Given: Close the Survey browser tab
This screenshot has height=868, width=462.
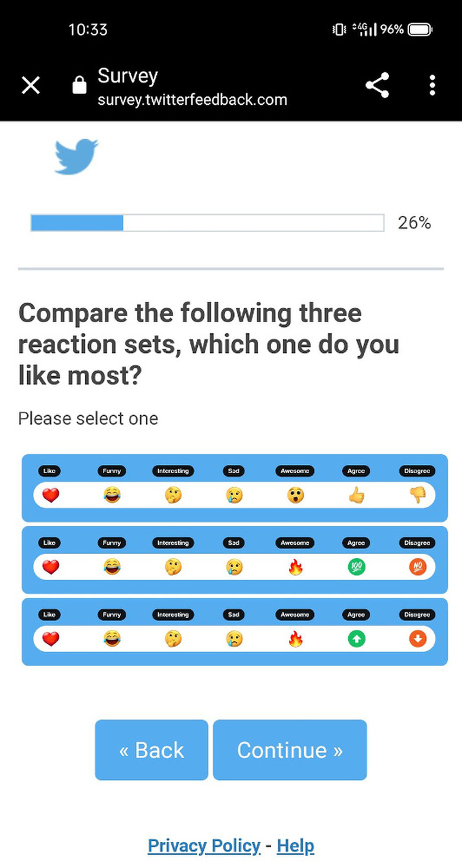Looking at the screenshot, I should pos(31,85).
